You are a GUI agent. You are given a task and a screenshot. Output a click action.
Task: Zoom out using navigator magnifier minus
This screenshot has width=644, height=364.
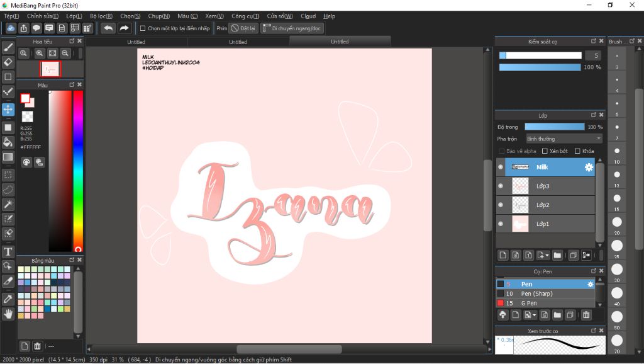pos(65,53)
